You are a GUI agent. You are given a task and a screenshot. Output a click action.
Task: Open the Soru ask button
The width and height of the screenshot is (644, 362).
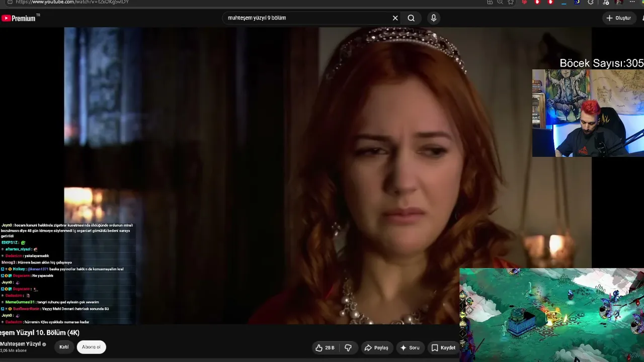[x=410, y=348]
